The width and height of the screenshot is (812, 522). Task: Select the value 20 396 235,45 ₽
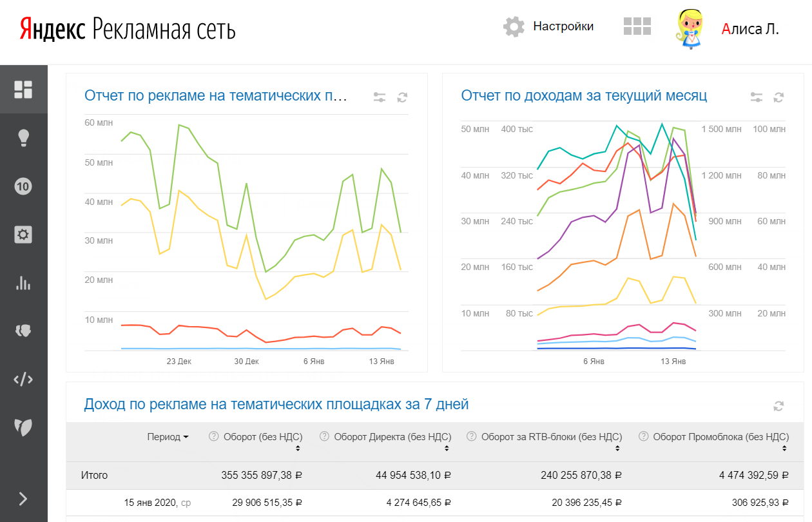tap(586, 502)
